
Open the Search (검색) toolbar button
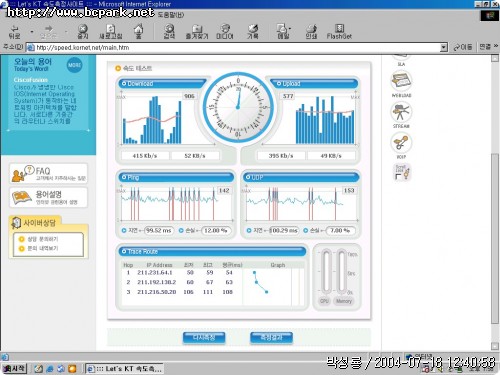click(169, 32)
